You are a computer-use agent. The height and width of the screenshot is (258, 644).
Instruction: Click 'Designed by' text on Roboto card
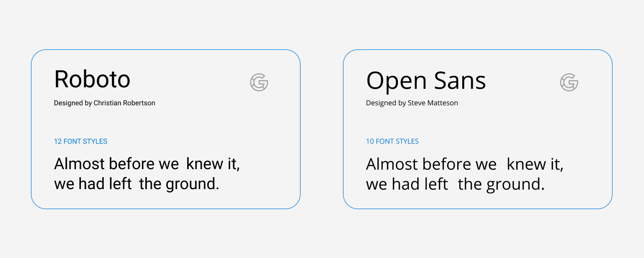pos(73,103)
